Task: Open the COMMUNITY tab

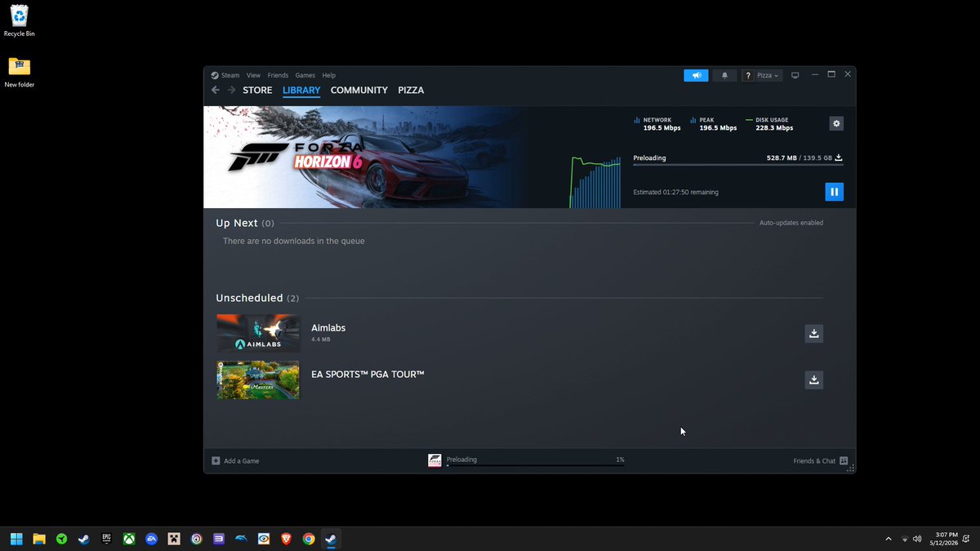Action: 359,90
